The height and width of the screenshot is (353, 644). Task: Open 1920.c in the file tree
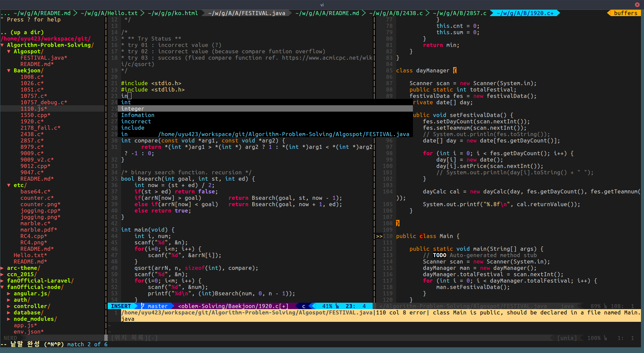[32, 121]
